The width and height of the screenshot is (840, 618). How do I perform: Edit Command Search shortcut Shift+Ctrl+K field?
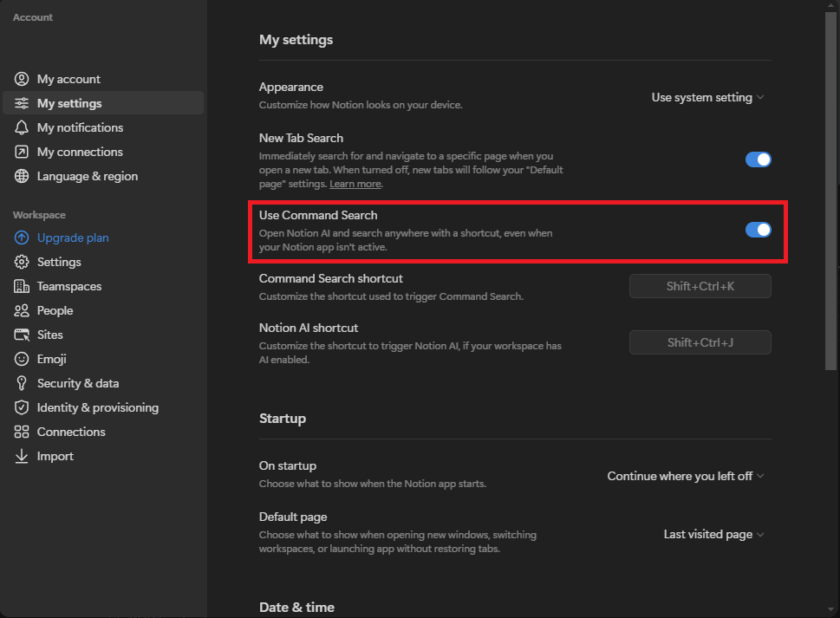pos(700,286)
